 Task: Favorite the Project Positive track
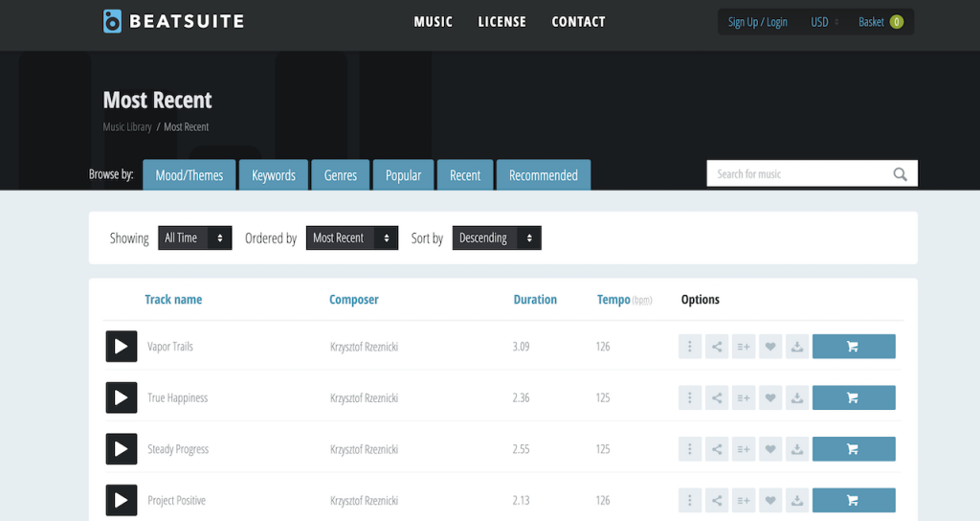770,500
